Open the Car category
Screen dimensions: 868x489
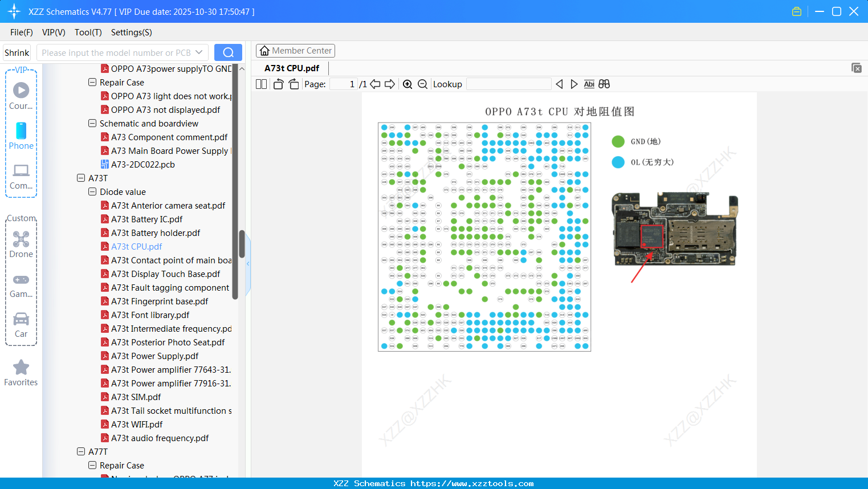click(21, 324)
